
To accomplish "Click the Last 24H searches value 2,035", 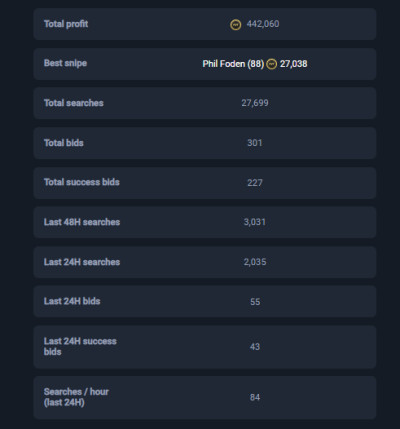I will point(255,262).
